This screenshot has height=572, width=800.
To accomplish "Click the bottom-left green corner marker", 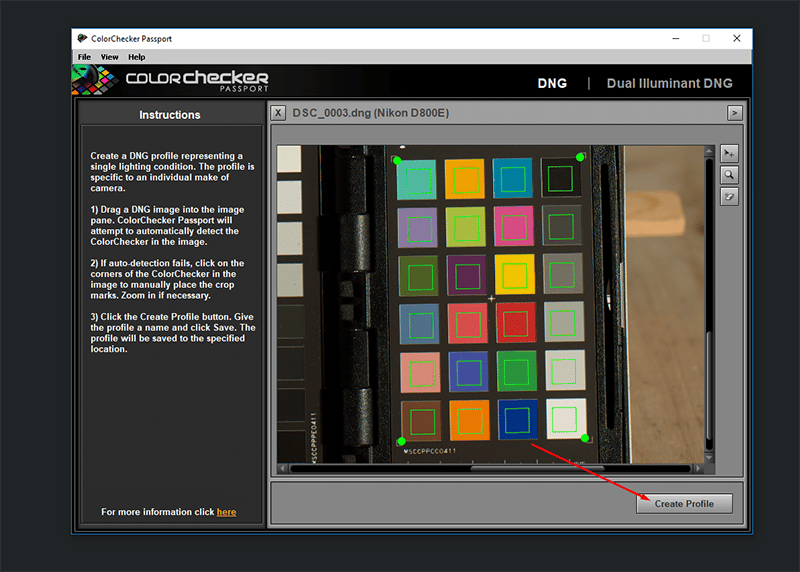I will [402, 441].
